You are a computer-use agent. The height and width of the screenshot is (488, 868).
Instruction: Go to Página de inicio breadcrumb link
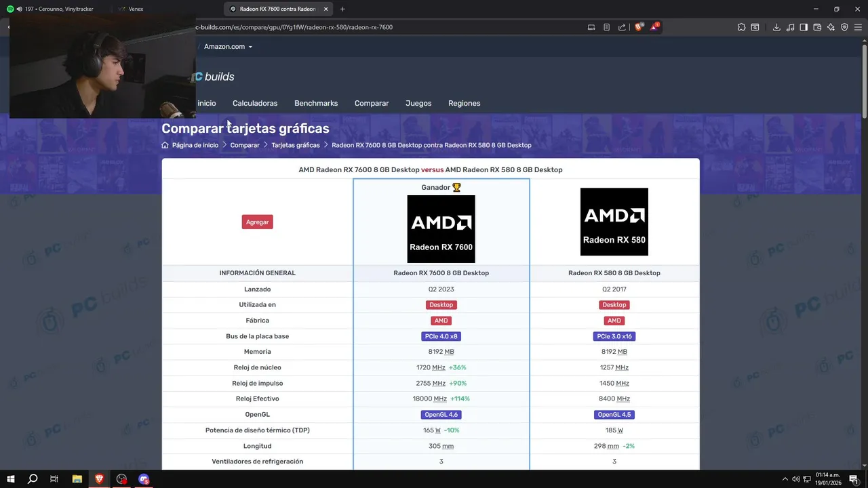point(195,145)
